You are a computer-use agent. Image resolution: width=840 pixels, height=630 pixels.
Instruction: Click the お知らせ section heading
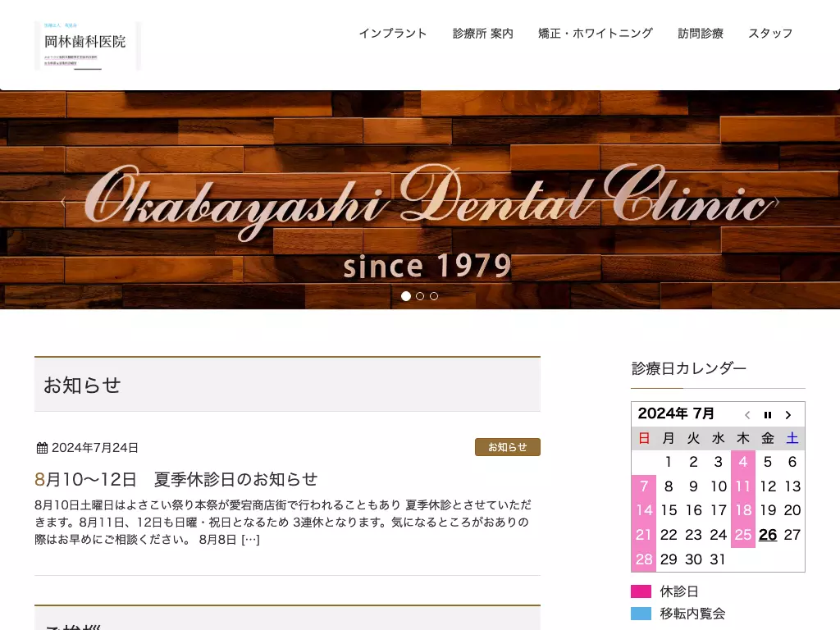82,386
